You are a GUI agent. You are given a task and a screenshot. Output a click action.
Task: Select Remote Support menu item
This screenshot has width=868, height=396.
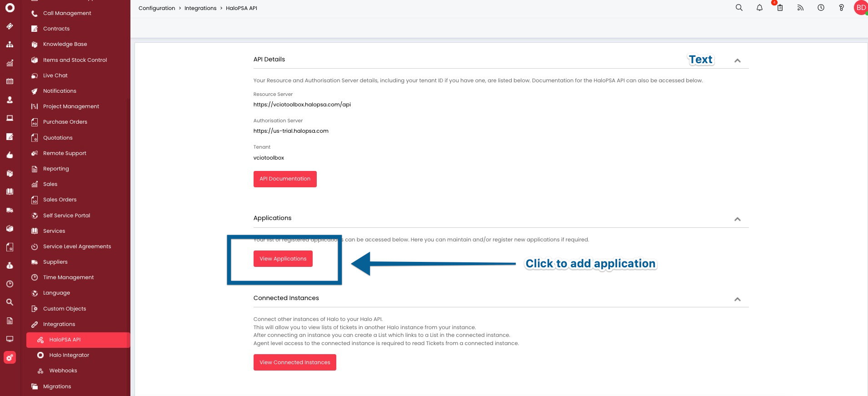(65, 153)
